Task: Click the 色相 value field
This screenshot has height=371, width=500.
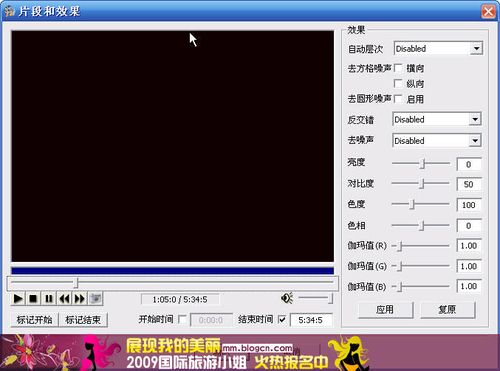Action: click(469, 226)
